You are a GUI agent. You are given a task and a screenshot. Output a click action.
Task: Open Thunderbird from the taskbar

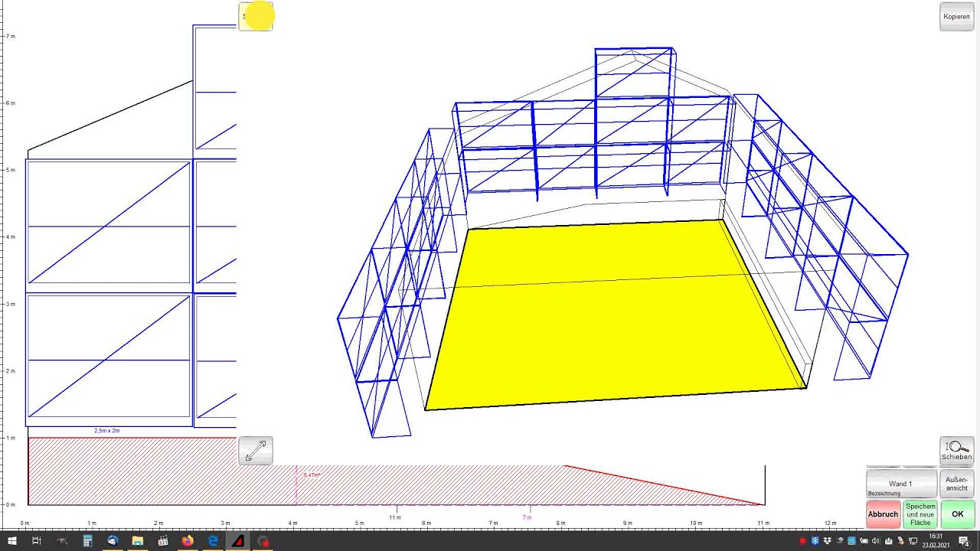coord(113,541)
